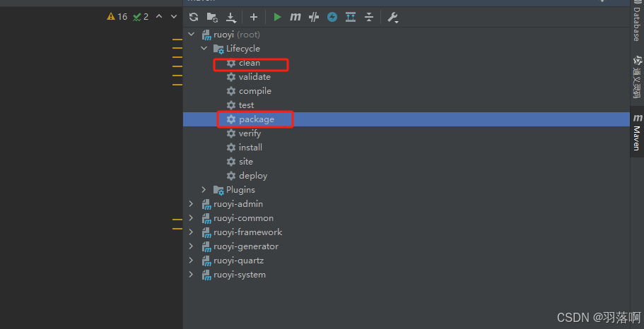Expand the ruoyi-generator module
The image size is (644, 329).
point(192,246)
